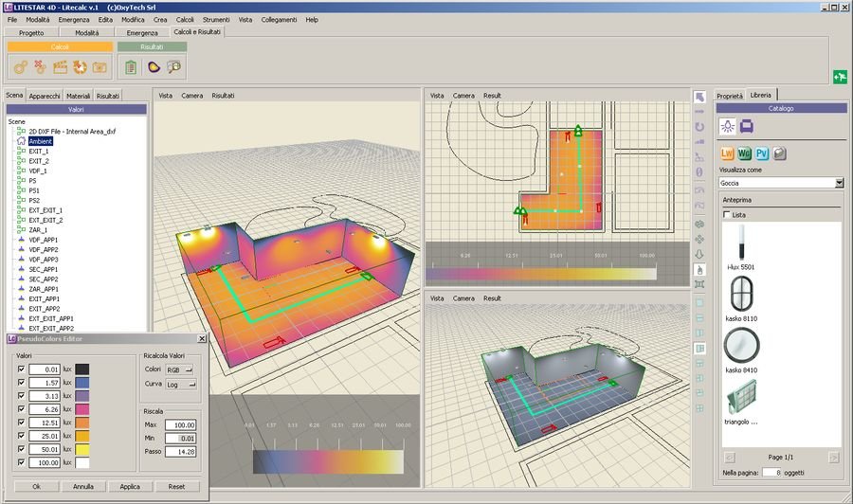Image resolution: width=853 pixels, height=504 pixels.
Task: Open the Visualizza come Goccia dropdown
Action: [x=781, y=183]
